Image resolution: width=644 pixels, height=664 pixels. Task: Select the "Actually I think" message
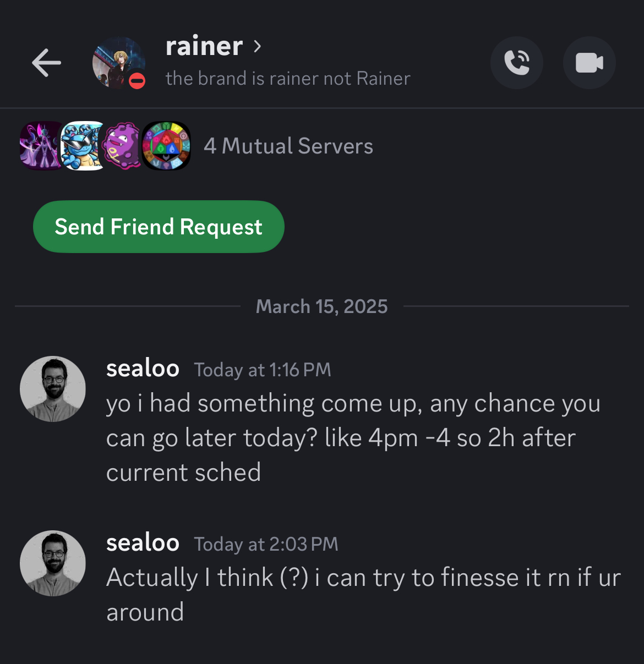pyautogui.click(x=363, y=594)
